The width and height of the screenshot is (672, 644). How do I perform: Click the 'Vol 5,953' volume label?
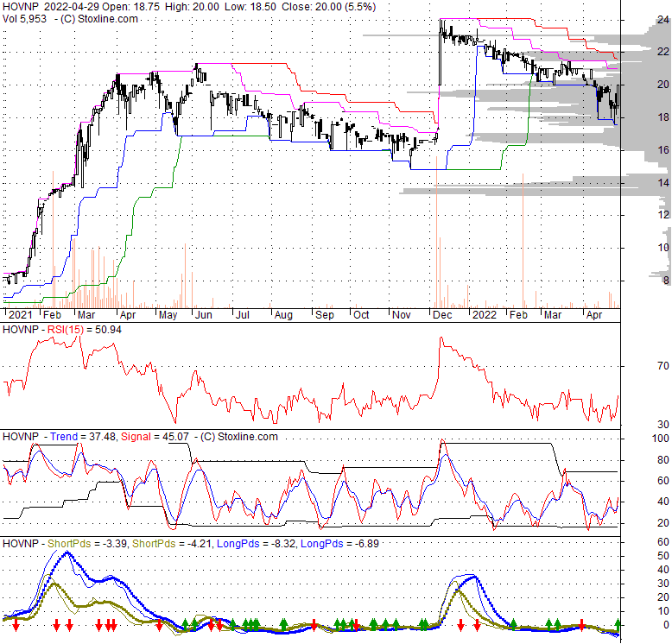pos(24,19)
